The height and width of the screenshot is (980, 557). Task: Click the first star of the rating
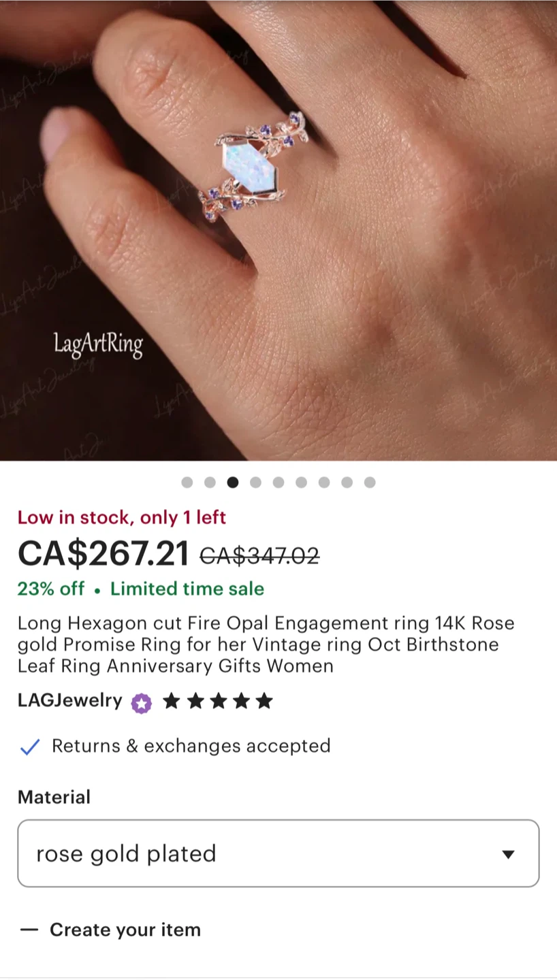172,701
